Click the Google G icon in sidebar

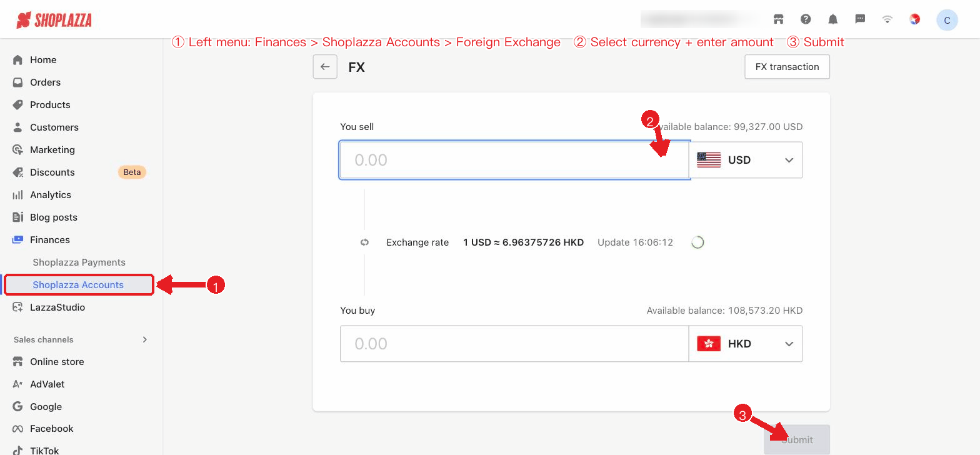coord(17,407)
